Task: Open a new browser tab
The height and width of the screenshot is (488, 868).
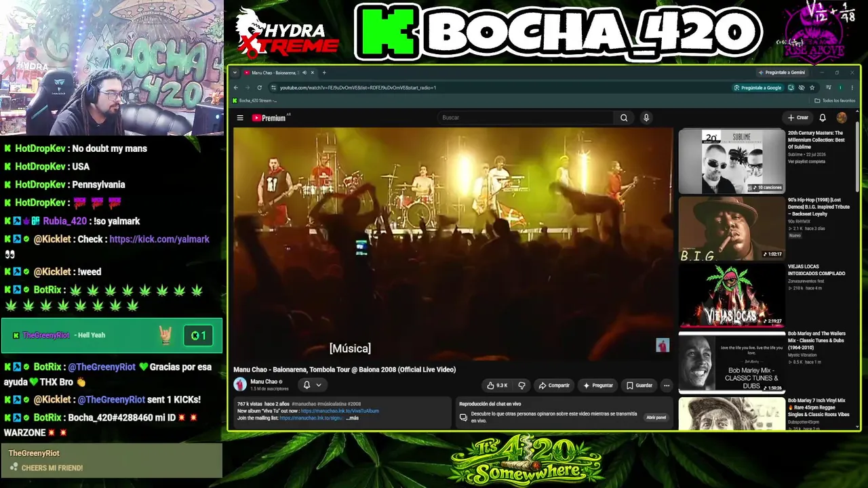Action: click(x=324, y=73)
